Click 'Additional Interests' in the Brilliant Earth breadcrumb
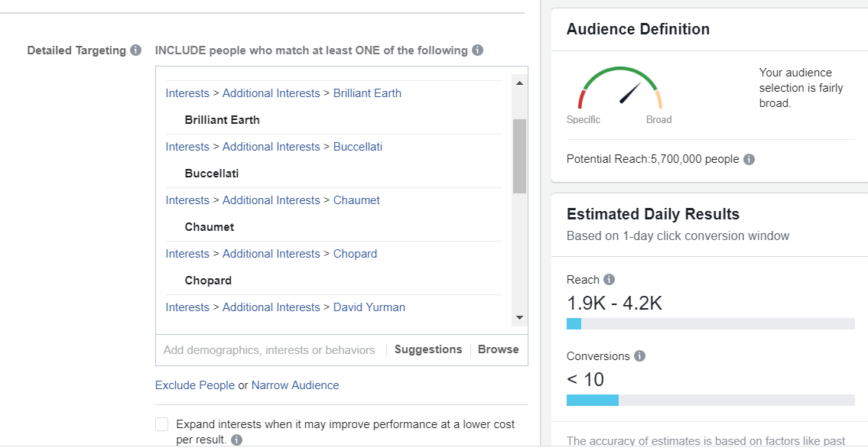The height and width of the screenshot is (448, 868). (271, 93)
